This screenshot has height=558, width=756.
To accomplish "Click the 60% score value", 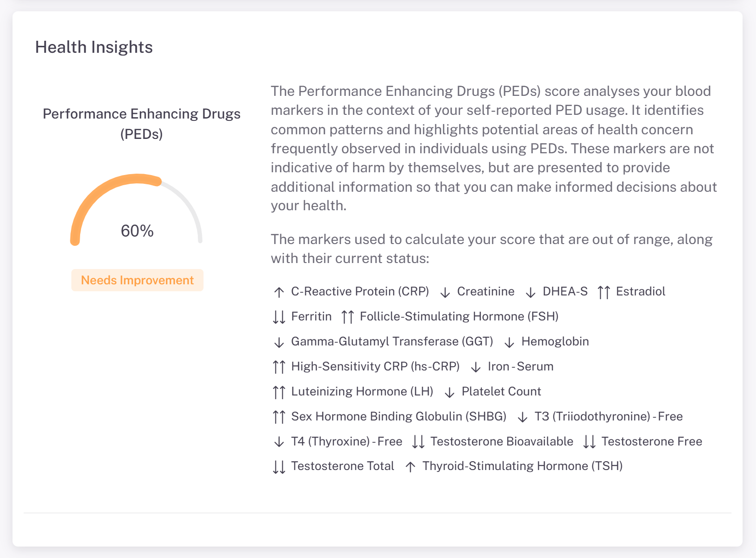I will pyautogui.click(x=137, y=231).
